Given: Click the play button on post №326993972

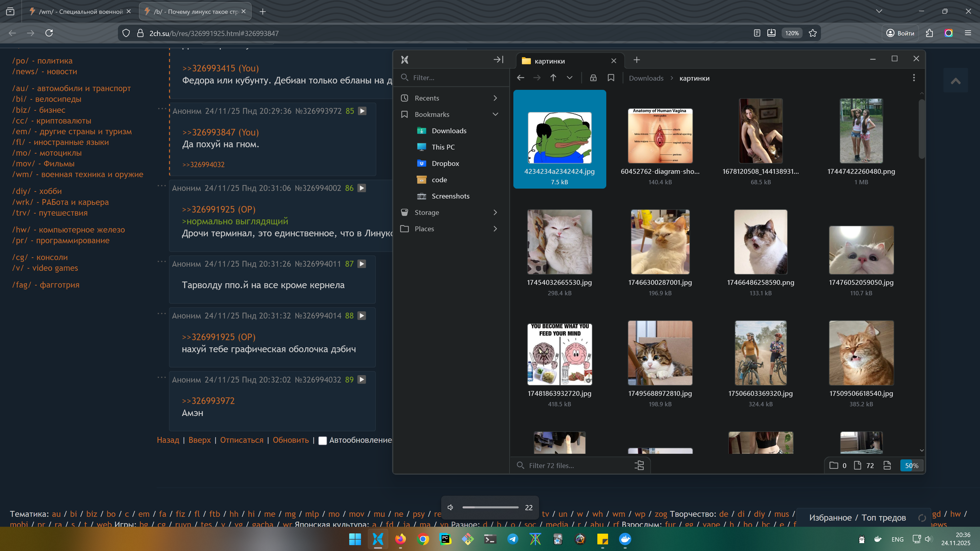Looking at the screenshot, I should pos(362,111).
